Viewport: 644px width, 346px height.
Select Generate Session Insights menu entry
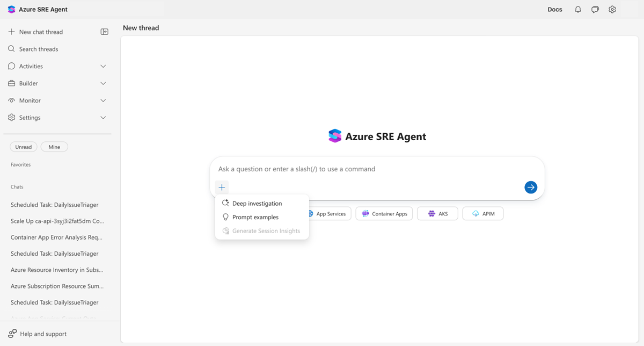262,231
